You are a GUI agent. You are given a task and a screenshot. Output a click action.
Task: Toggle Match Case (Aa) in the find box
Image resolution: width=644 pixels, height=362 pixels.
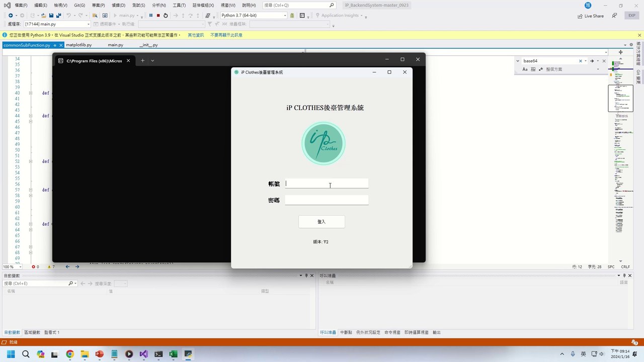525,69
